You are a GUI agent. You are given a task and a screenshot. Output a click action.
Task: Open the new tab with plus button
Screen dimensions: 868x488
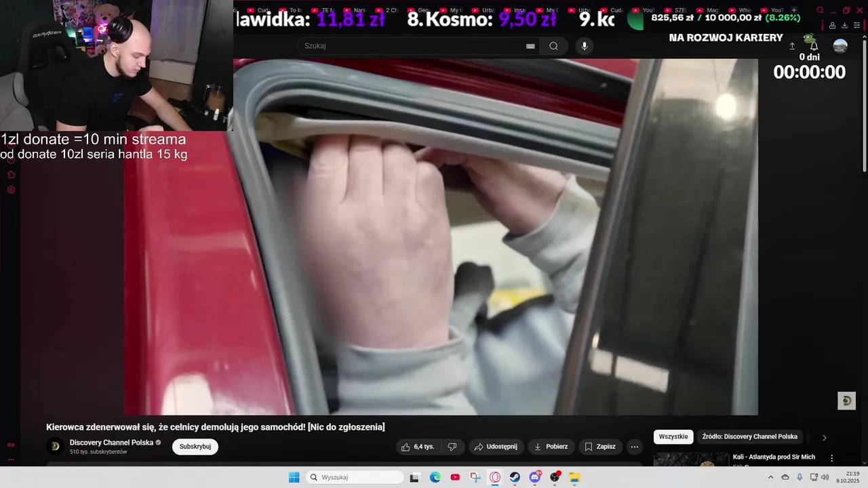pos(794,10)
